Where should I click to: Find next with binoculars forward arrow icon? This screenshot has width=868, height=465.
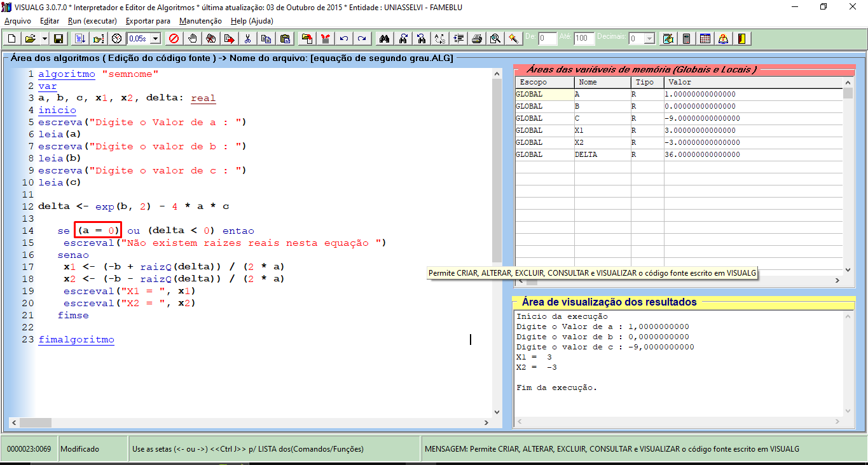point(403,39)
